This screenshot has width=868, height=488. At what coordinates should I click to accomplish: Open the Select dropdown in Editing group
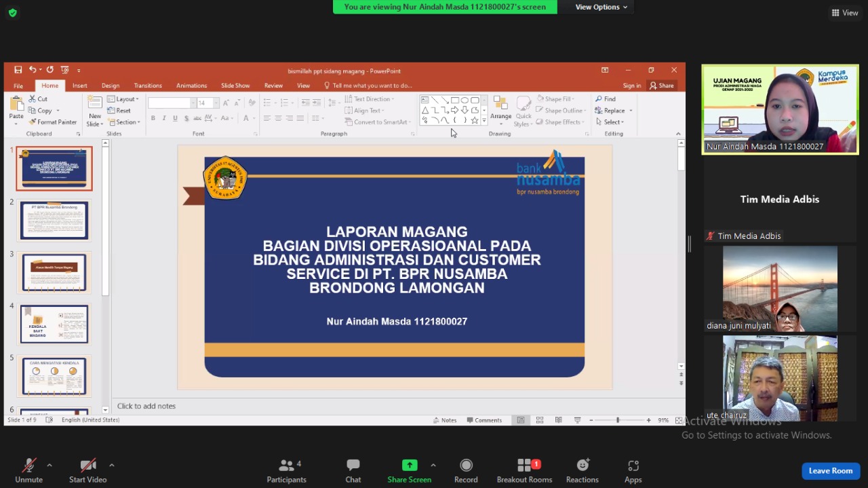tap(609, 122)
